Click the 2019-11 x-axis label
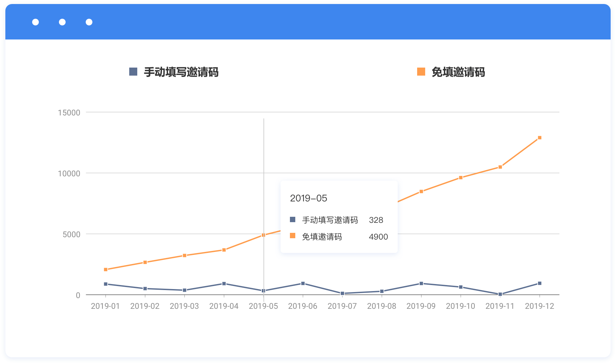616x364 pixels. click(x=500, y=306)
